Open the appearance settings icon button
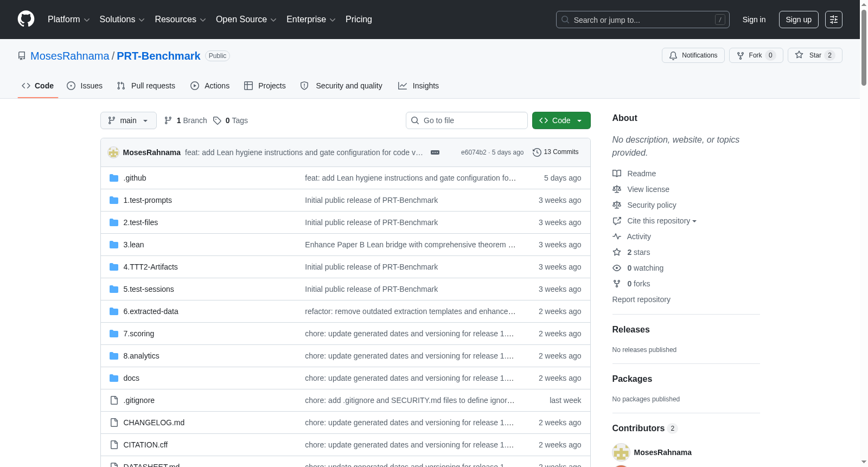This screenshot has height=467, width=868. tap(834, 20)
